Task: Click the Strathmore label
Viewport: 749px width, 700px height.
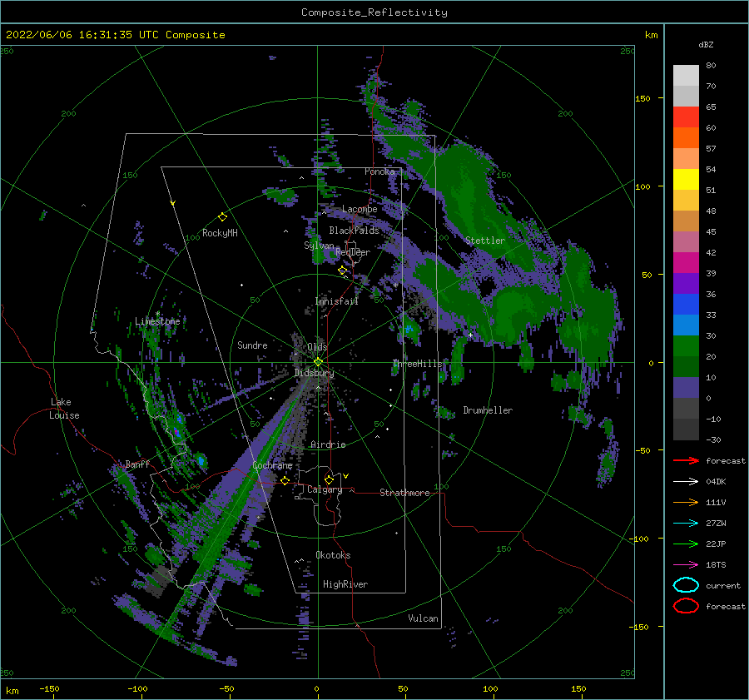Action: coord(404,493)
